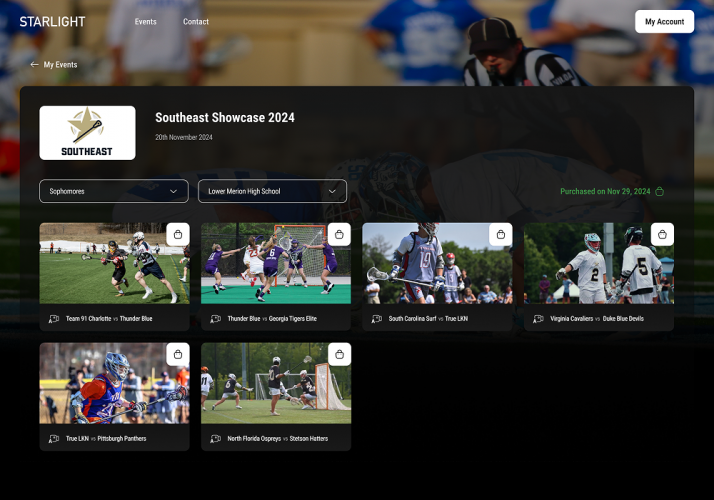
Task: Click camera icon beside Team 91 Charlotte title
Action: [x=54, y=319]
